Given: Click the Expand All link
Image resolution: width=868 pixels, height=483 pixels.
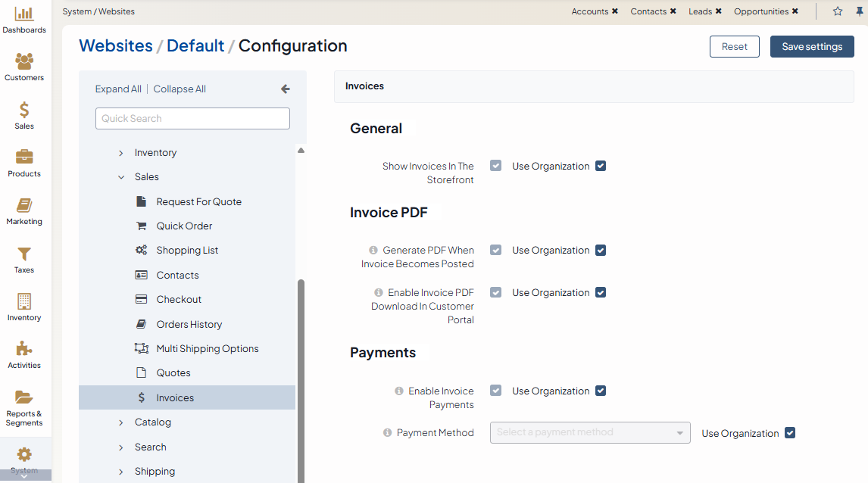Looking at the screenshot, I should (118, 89).
